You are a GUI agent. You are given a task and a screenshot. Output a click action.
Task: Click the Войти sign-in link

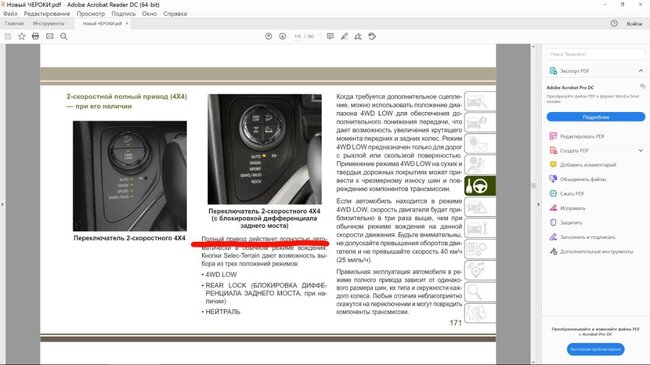[634, 24]
